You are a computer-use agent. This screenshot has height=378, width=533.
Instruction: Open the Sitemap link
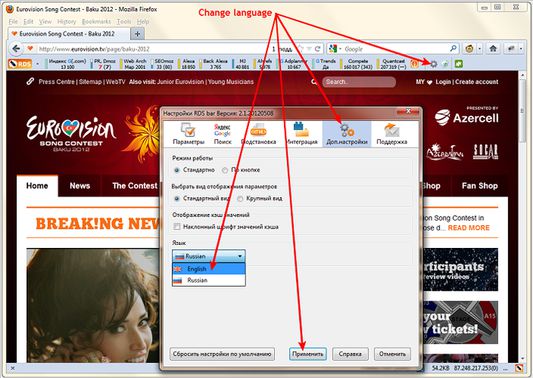90,82
